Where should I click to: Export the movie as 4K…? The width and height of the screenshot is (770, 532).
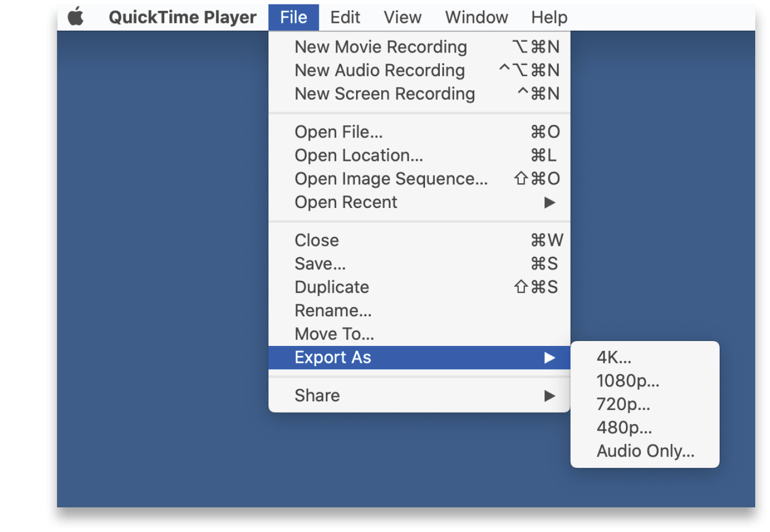(x=645, y=357)
